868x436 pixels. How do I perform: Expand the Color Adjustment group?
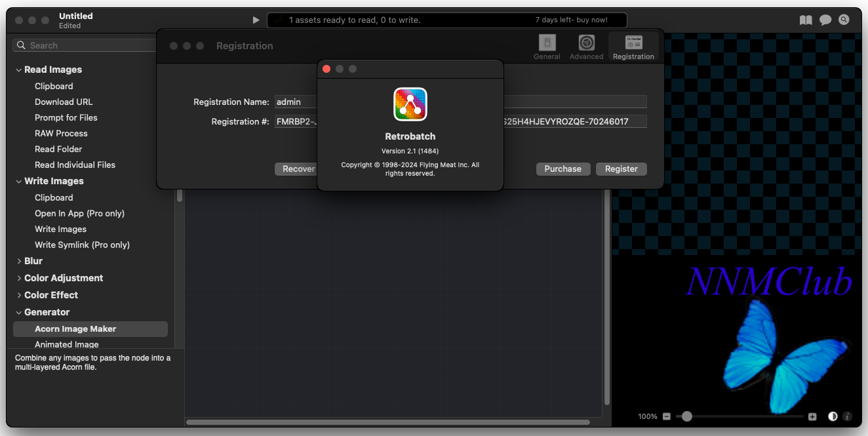coord(18,278)
